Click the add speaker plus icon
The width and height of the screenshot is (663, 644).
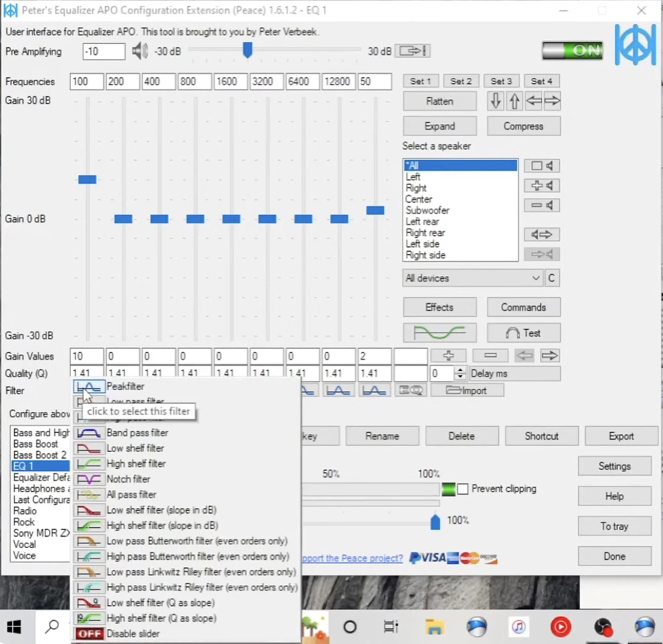pyautogui.click(x=542, y=185)
